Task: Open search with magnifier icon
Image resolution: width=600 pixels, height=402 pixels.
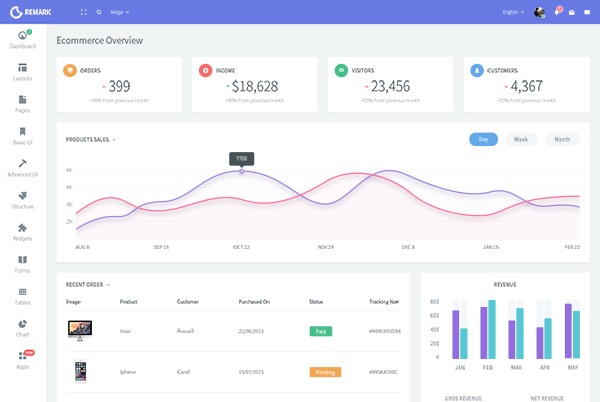Action: coord(99,12)
